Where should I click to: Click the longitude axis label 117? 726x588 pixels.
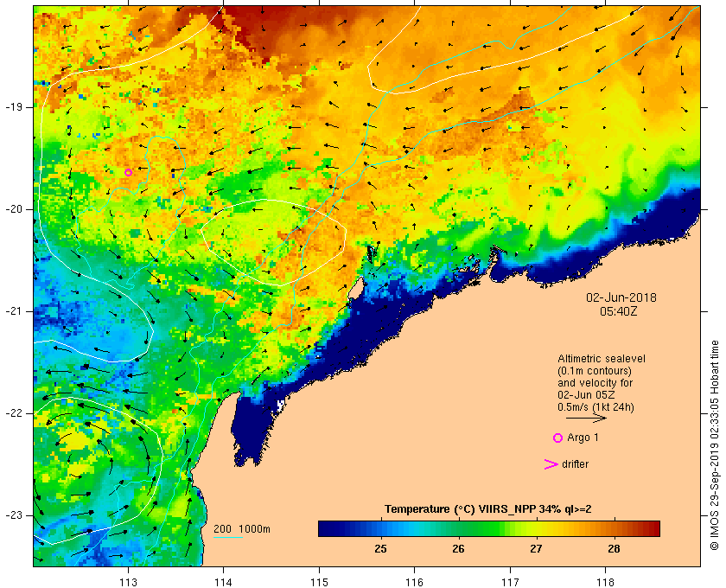[x=510, y=583]
